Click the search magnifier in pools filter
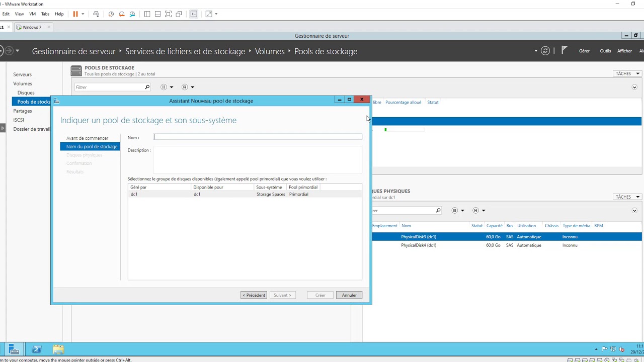 coord(147,87)
